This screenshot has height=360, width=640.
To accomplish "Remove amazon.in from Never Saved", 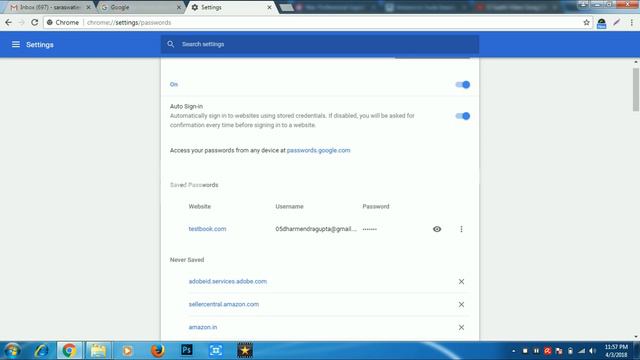I will coord(461,327).
